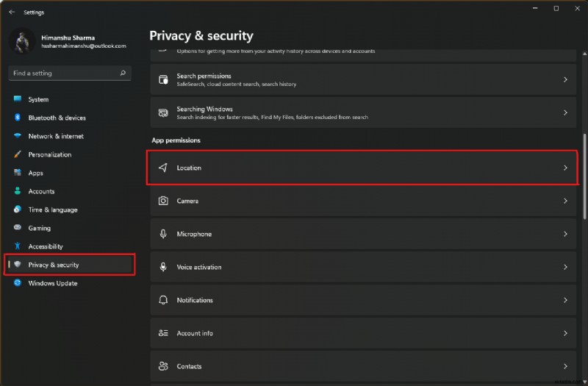Click the Account info label text
588x386 pixels.
pyautogui.click(x=195, y=333)
